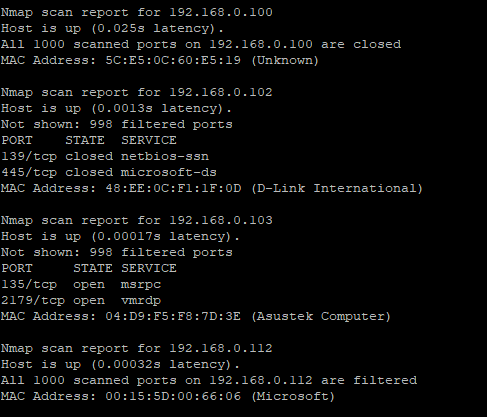Click the word 'closed' ending the 192.168.0.100 ports line
The height and width of the screenshot is (417, 487).
point(377,44)
